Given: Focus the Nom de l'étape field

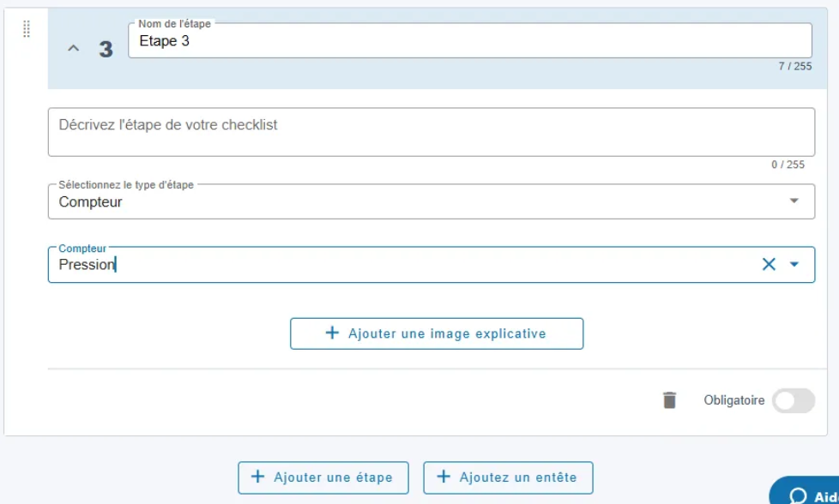Looking at the screenshot, I should pyautogui.click(x=470, y=40).
